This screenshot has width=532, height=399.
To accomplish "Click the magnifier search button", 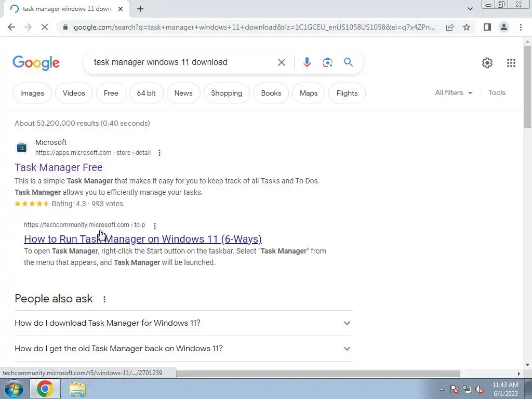I will (x=348, y=62).
